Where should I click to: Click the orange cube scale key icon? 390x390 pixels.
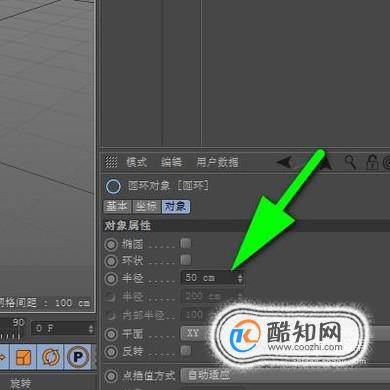[23, 357]
